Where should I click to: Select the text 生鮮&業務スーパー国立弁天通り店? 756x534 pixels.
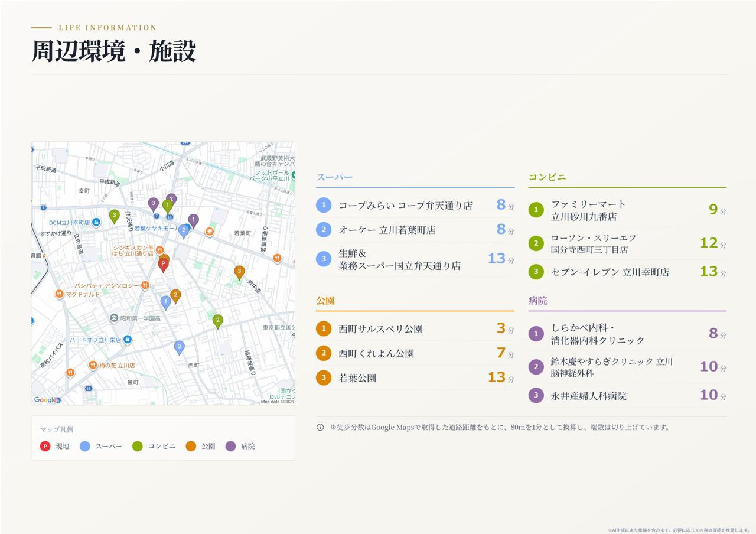(400, 259)
